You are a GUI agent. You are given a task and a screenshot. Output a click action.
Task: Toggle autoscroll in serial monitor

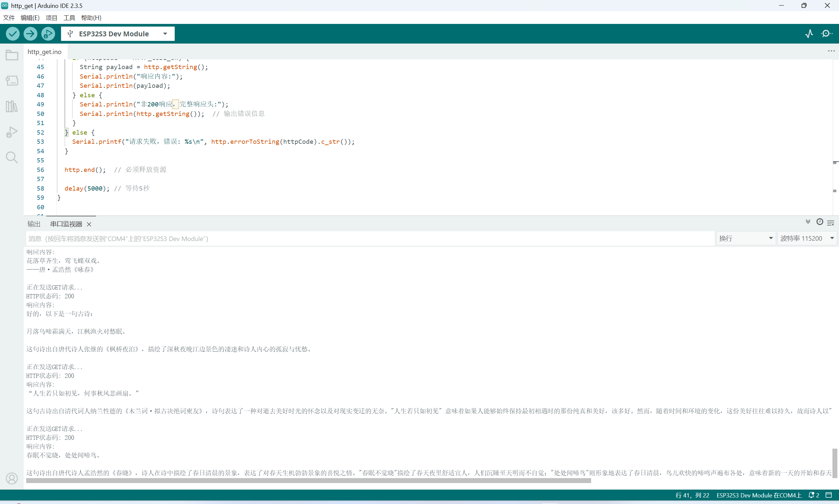808,222
